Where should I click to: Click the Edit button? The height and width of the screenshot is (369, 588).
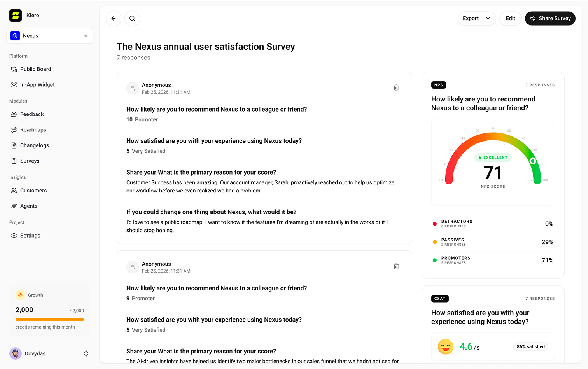point(510,18)
